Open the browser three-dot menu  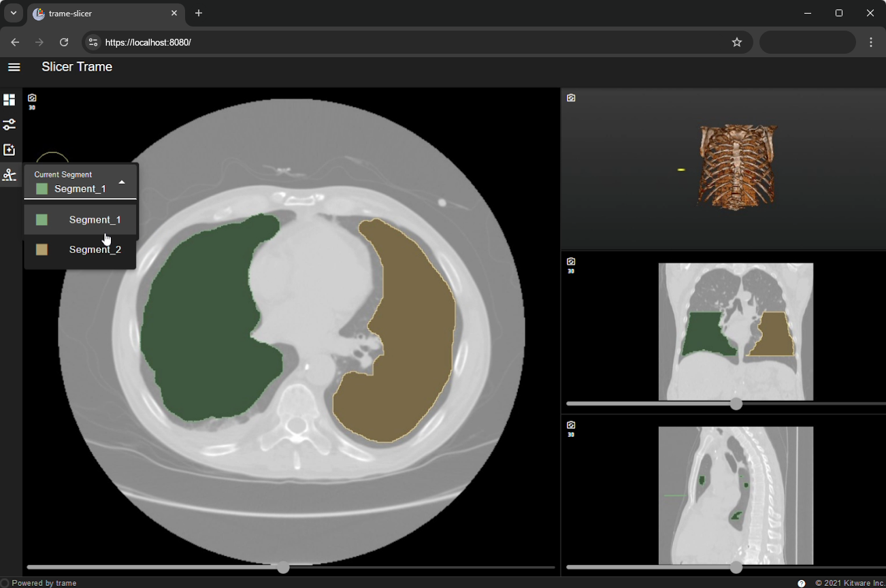(871, 42)
